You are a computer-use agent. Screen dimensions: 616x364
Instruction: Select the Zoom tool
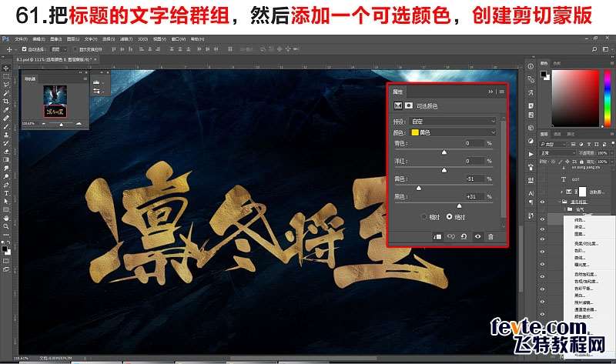click(6, 226)
